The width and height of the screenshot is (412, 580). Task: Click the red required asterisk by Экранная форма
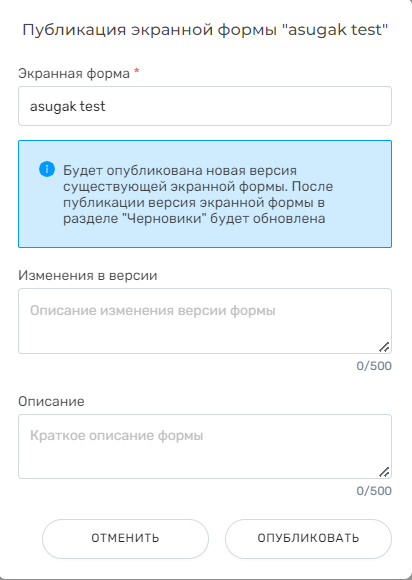click(136, 72)
